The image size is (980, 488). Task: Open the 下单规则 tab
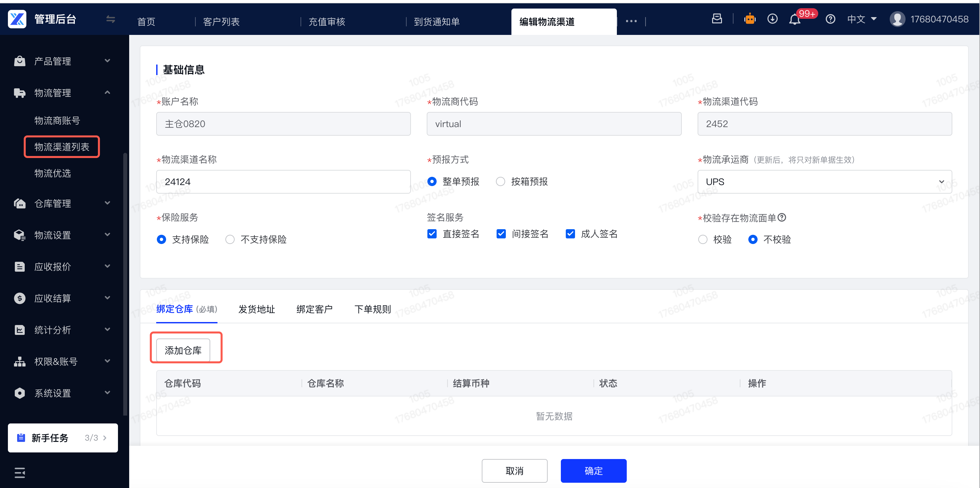pyautogui.click(x=373, y=310)
